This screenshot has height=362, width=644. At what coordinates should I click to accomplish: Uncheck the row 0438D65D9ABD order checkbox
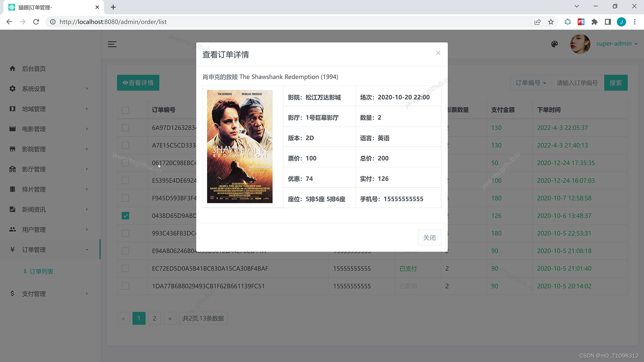coord(125,216)
